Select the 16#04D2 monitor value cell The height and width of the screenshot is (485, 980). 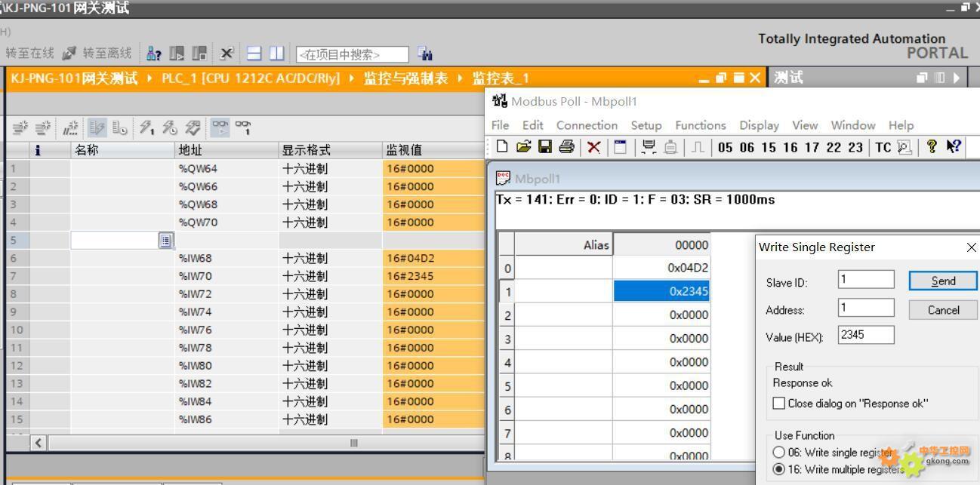433,258
